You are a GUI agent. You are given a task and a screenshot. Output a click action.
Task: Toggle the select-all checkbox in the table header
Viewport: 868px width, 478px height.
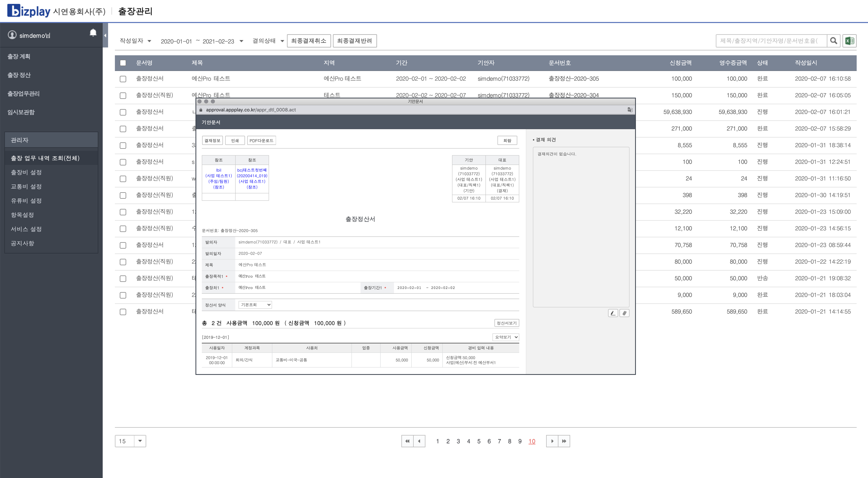(x=123, y=63)
